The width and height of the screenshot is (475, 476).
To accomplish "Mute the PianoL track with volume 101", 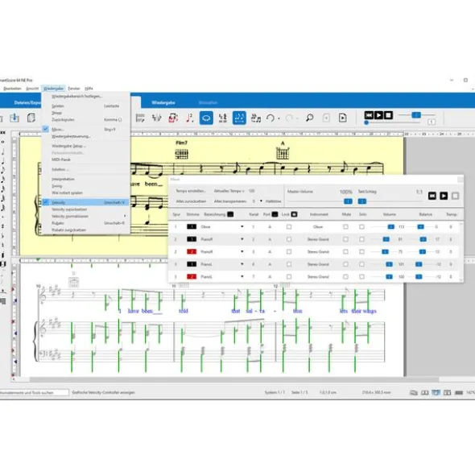I will point(345,264).
